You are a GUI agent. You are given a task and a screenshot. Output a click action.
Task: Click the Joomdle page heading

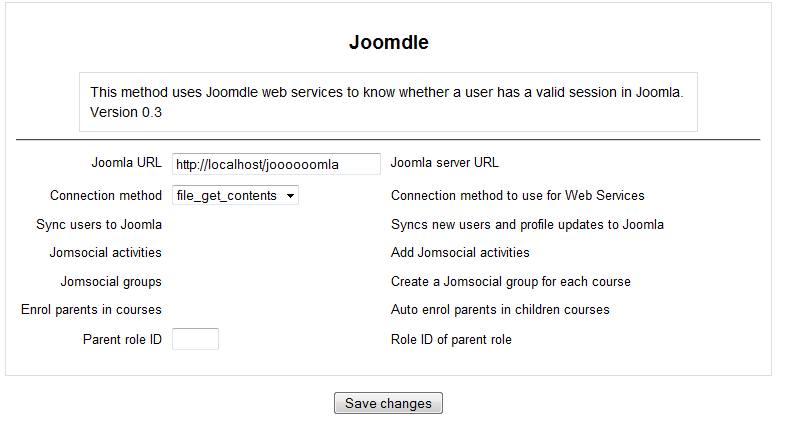point(389,42)
